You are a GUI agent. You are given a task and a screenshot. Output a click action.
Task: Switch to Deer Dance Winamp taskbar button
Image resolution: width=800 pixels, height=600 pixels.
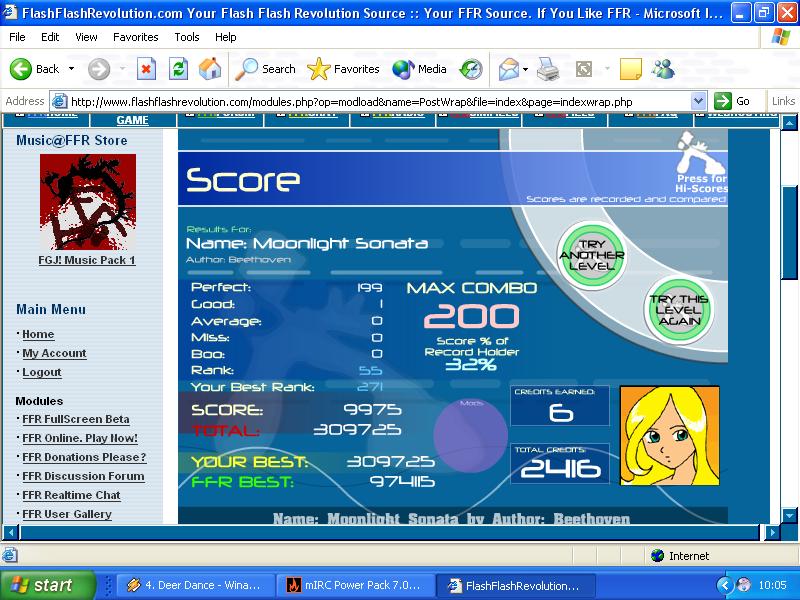click(197, 585)
